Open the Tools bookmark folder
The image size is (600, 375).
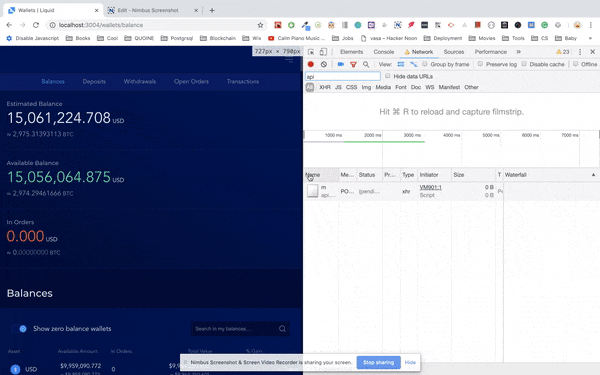(513, 38)
